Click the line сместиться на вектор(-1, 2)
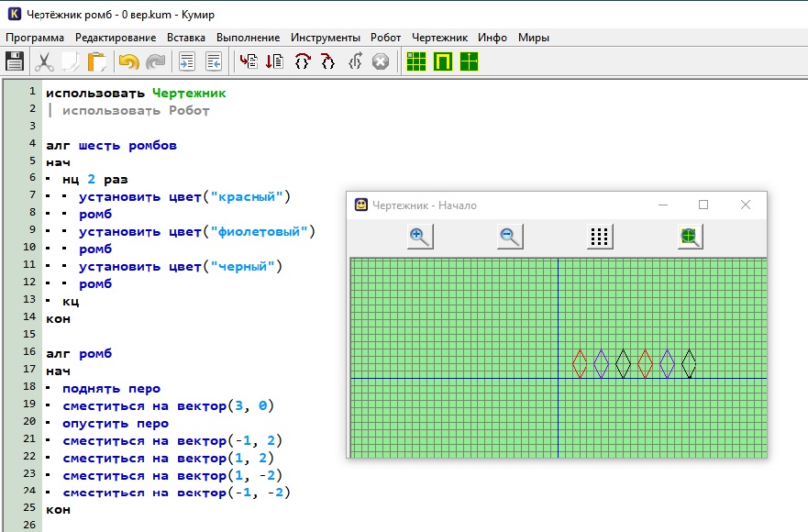Image resolution: width=808 pixels, height=532 pixels. 172,441
